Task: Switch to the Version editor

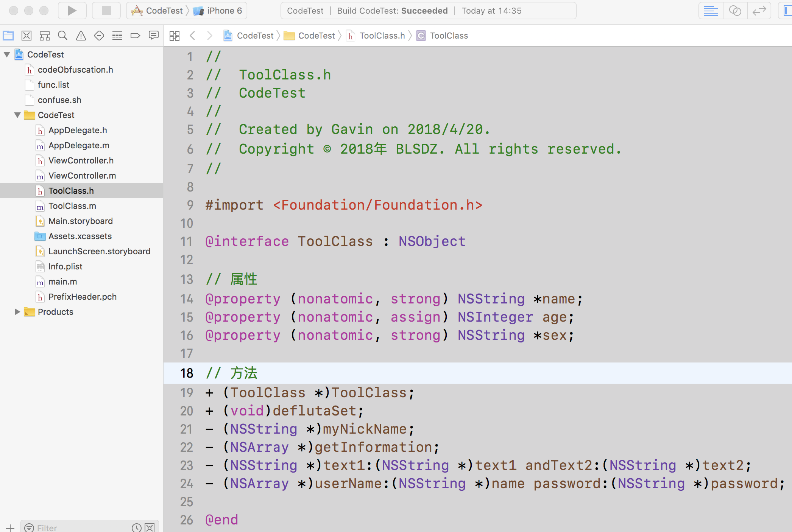Action: coord(759,11)
